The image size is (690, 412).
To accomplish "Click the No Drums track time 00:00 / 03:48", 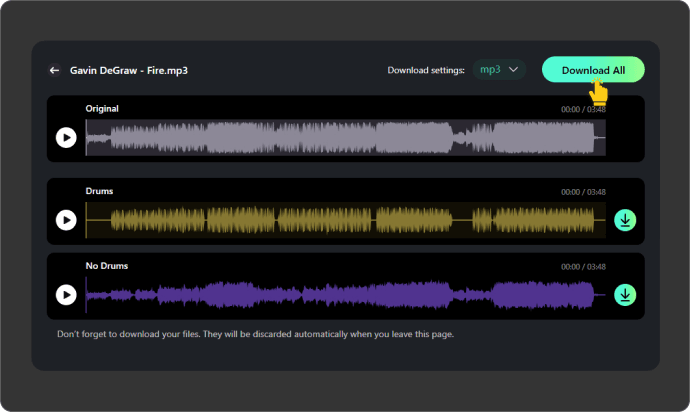I will click(x=583, y=267).
